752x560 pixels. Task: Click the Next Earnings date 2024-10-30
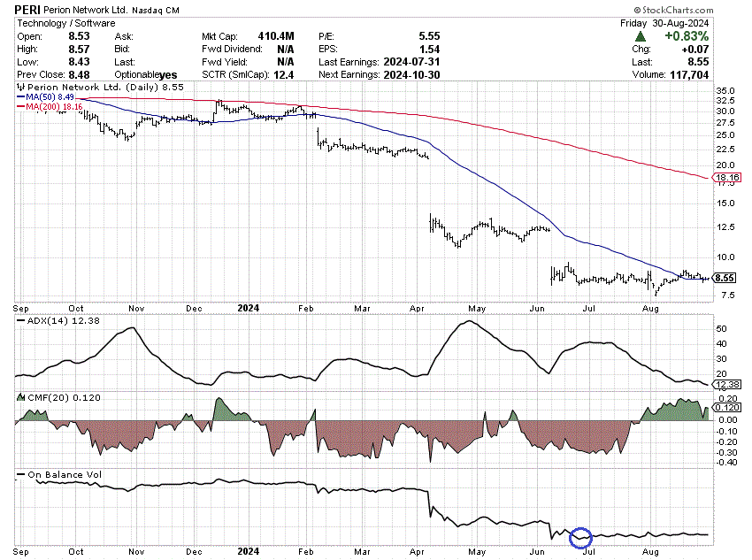click(x=411, y=75)
